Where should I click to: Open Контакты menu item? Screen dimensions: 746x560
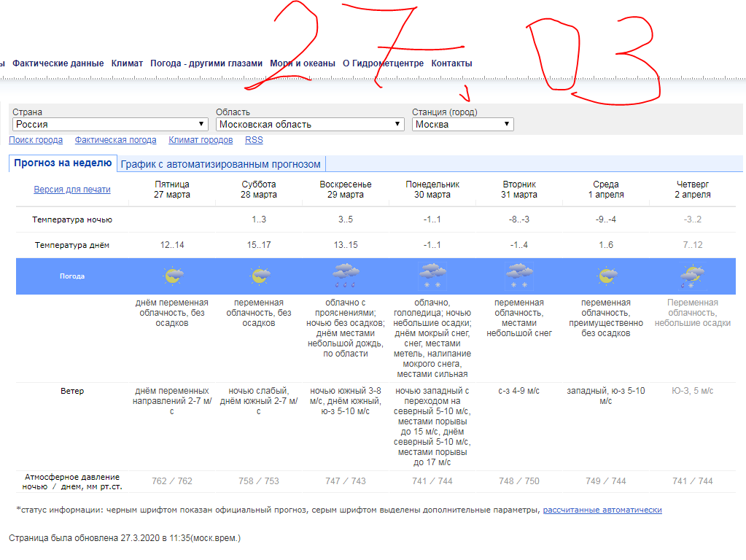[451, 63]
